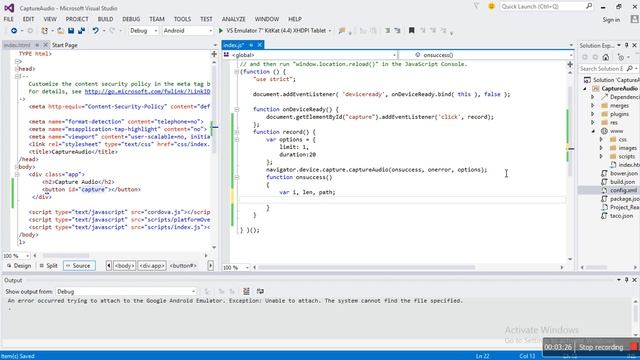The width and height of the screenshot is (640, 360).
Task: Click the search magnifier in Solution Explorer
Action: 629,69
